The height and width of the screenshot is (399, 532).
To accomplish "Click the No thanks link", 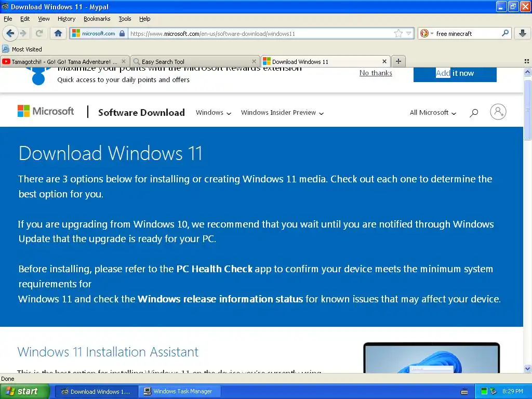I will tap(376, 73).
